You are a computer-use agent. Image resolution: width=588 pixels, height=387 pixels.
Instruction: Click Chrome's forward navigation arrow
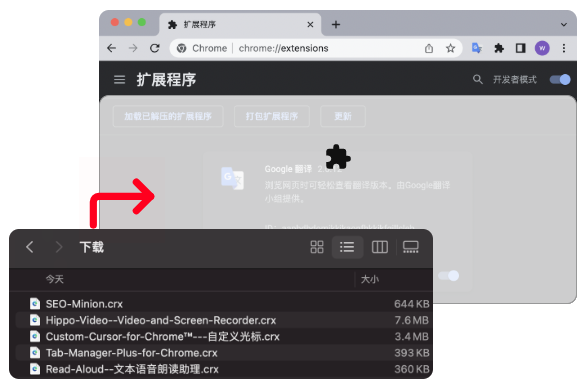pos(133,48)
